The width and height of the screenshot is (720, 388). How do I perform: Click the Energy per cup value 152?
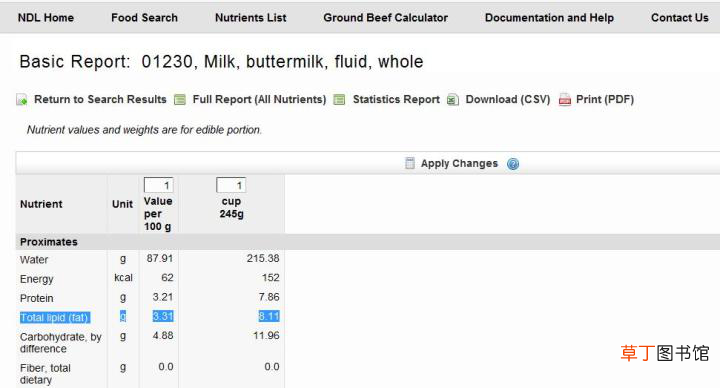pos(270,278)
